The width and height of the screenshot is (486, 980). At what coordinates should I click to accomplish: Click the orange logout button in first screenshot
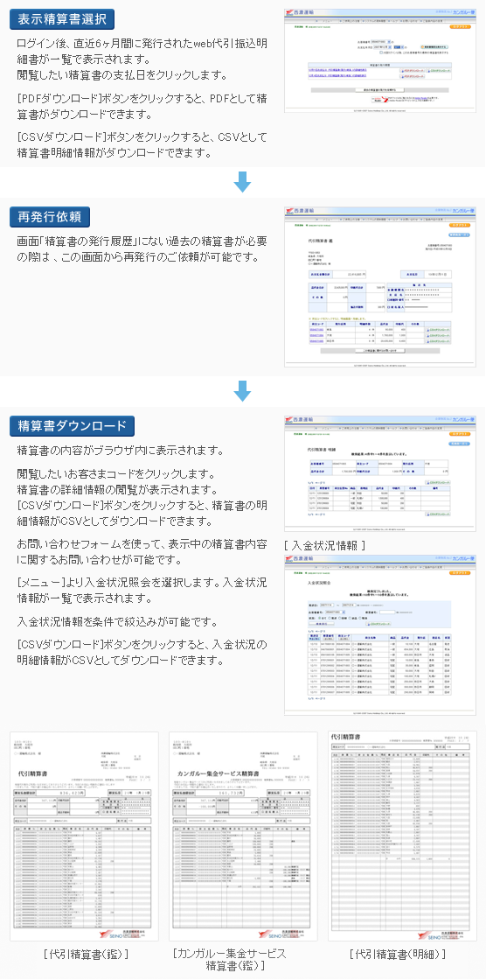click(461, 27)
